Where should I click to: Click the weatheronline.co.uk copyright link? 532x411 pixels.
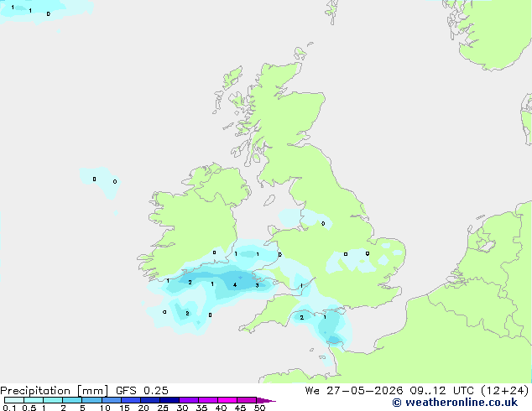pyautogui.click(x=455, y=403)
